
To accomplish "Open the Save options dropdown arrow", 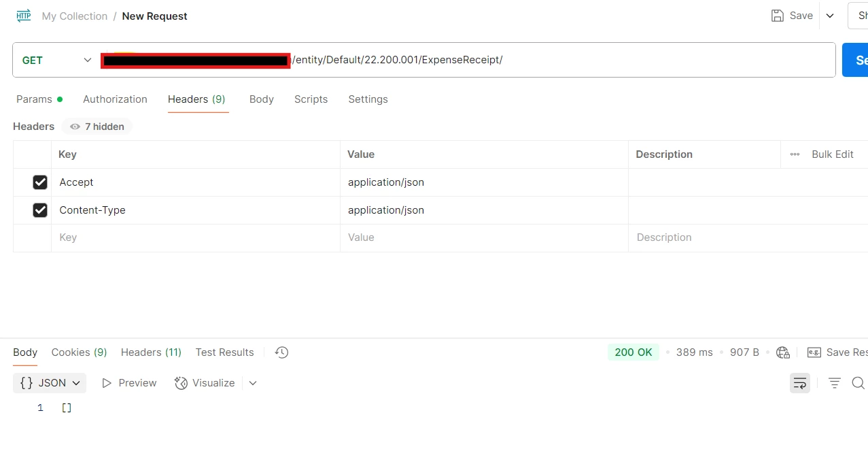I will coord(830,16).
